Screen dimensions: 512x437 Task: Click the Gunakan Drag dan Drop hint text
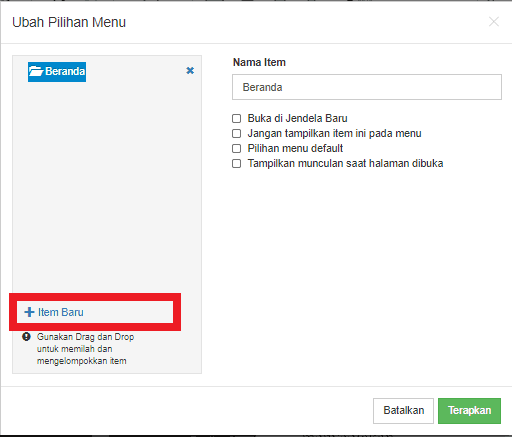[x=85, y=349]
